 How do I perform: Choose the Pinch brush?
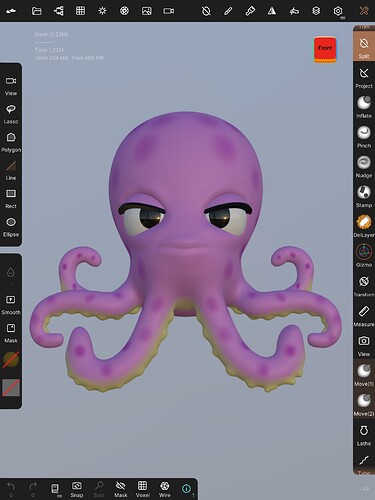coord(364,137)
